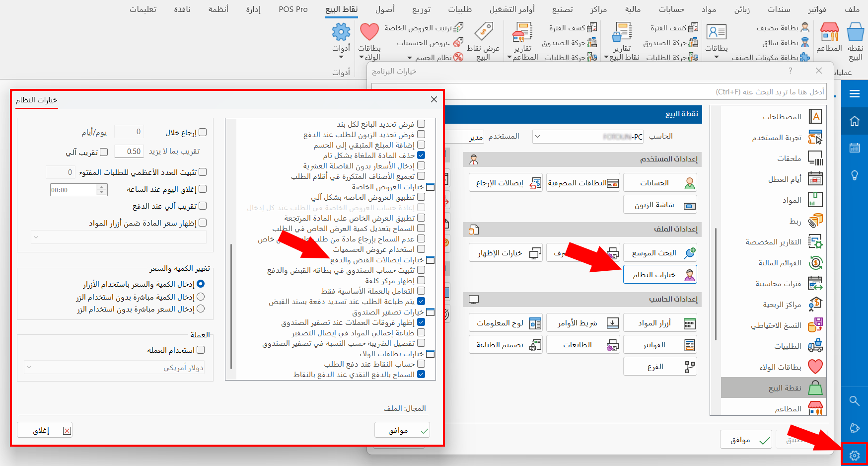Viewport: 868px width, 466px height.
Task: Enable إرجاع خلال checkbox
Action: click(x=203, y=132)
